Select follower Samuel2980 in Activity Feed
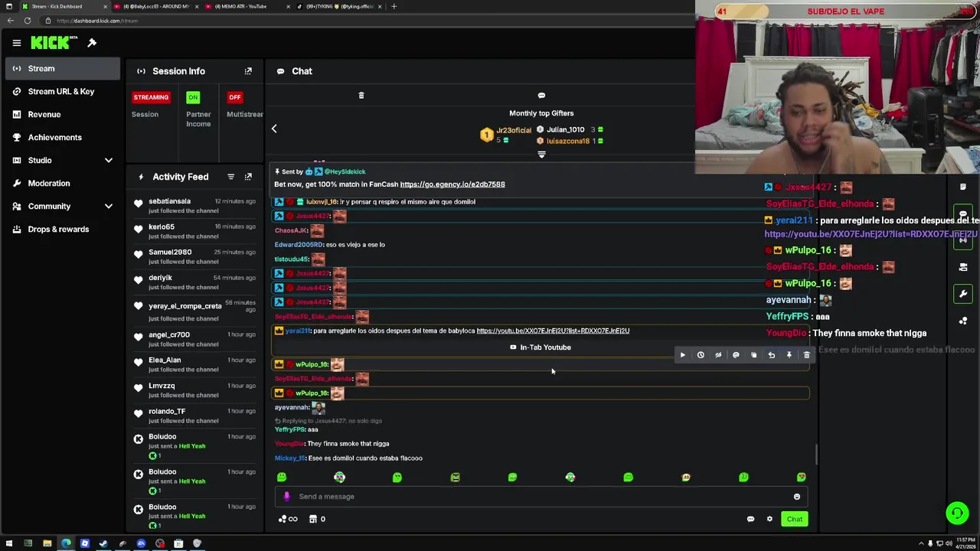 170,253
